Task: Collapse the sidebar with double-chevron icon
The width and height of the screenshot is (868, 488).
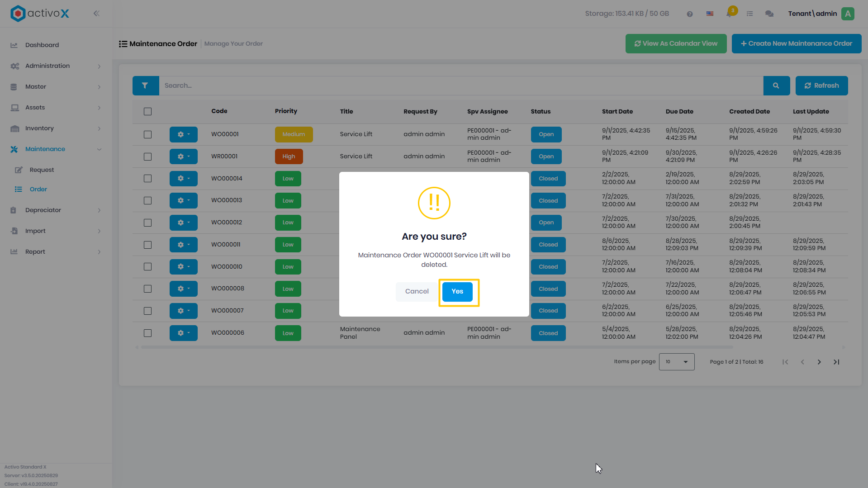Action: tap(96, 14)
